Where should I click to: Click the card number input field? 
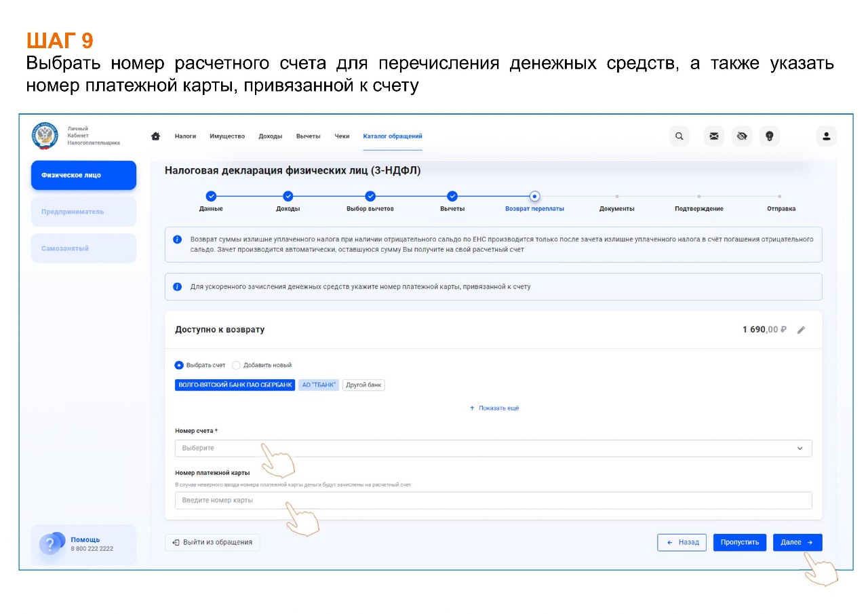click(493, 501)
